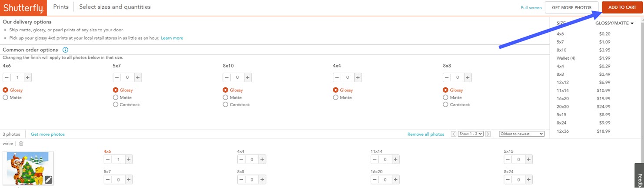Select Cardstock finish for 5x7 prints

pyautogui.click(x=116, y=104)
